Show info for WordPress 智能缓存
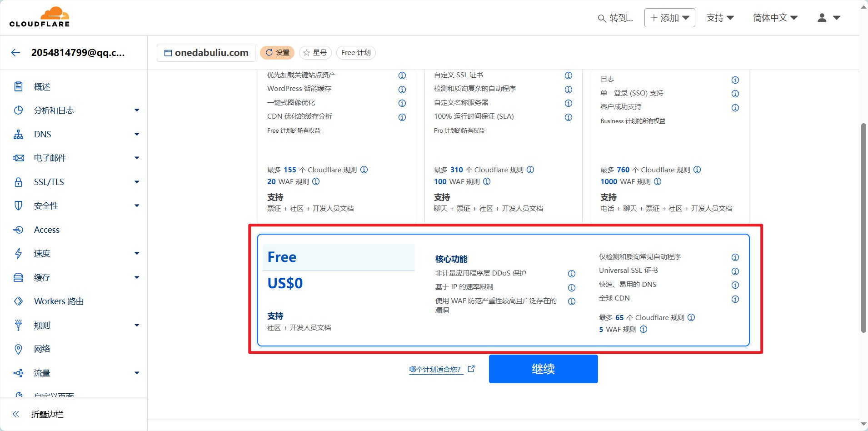 tap(402, 89)
